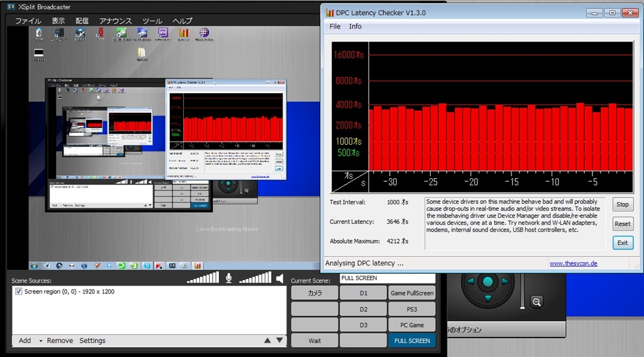Viewport: 644px width, 357px height.
Task: Click the "Analysing DPC latency ..." status text
Action: [364, 263]
